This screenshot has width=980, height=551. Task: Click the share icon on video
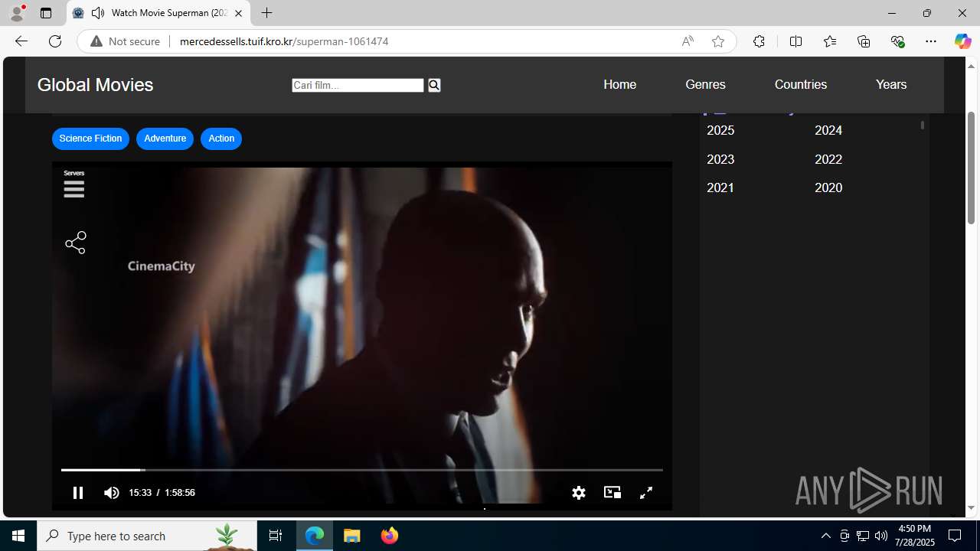76,243
